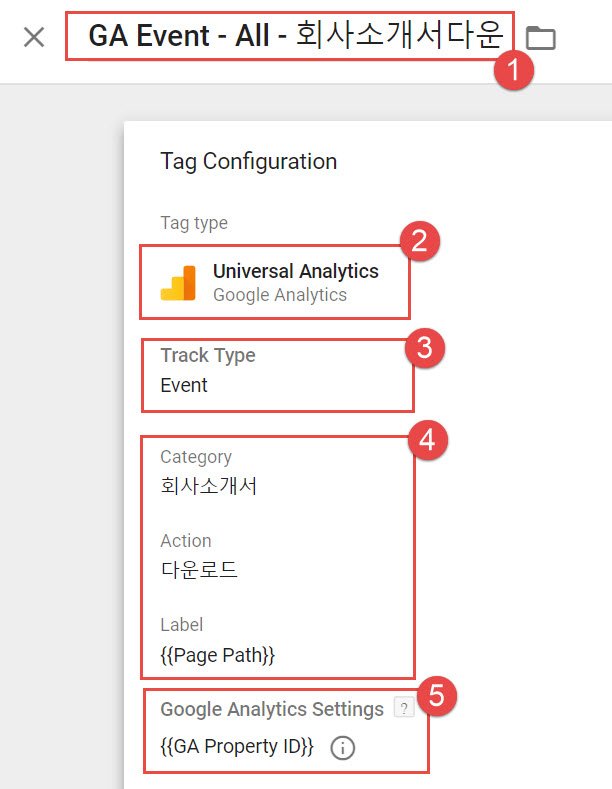Click the Track Type label
612x789 pixels.
pos(208,355)
